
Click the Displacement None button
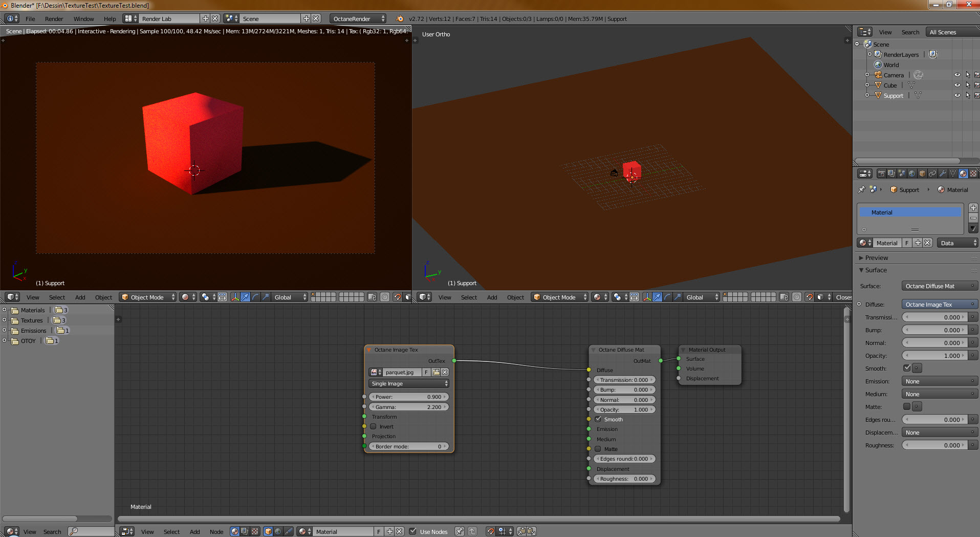pyautogui.click(x=940, y=433)
